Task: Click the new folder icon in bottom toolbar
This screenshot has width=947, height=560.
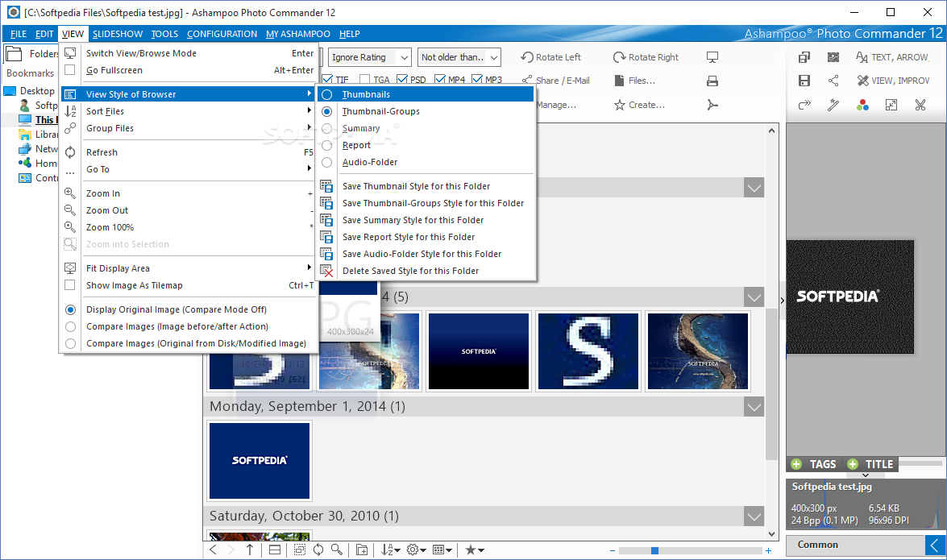Action: (362, 550)
